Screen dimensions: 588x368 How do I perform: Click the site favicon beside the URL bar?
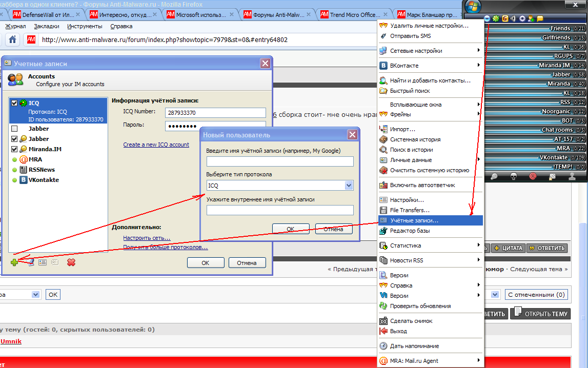click(31, 39)
